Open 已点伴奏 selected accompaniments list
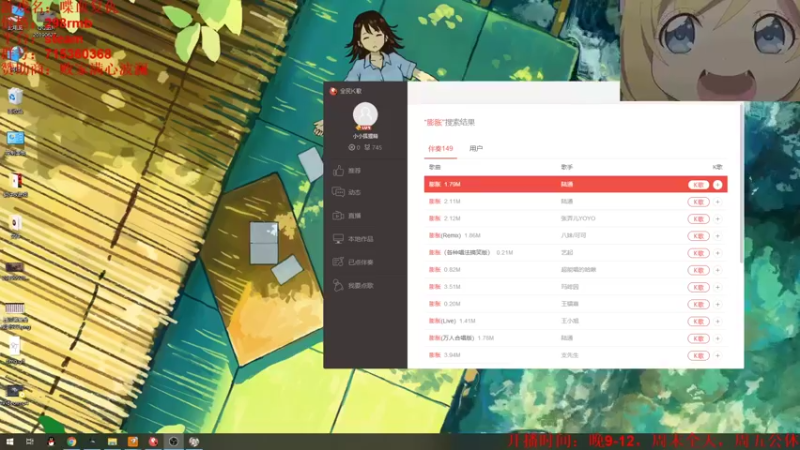The width and height of the screenshot is (800, 450). coord(353,262)
